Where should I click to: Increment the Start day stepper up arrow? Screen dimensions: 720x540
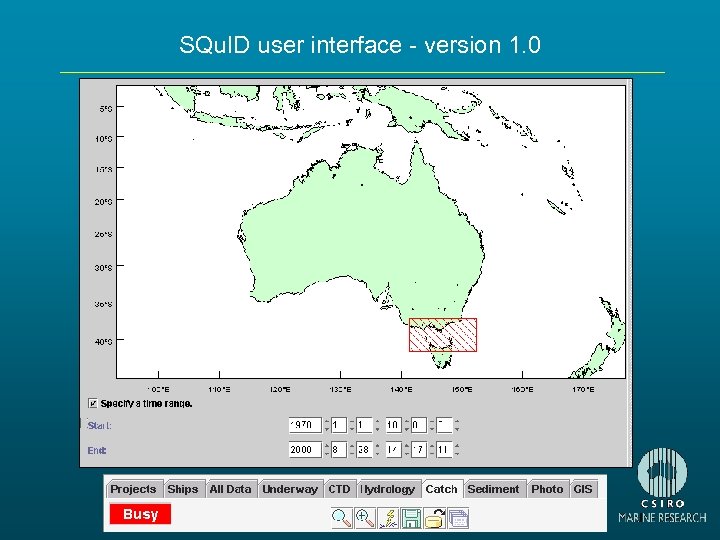coord(377,421)
